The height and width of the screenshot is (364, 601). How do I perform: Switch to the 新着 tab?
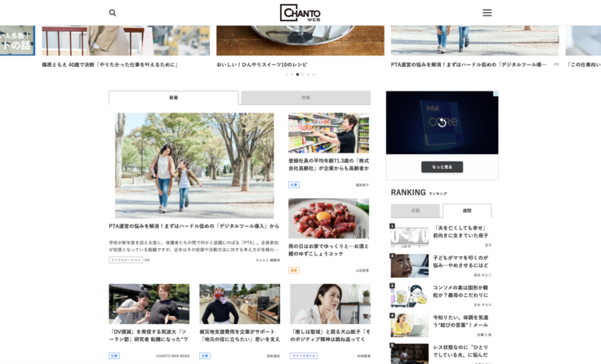[x=174, y=98]
